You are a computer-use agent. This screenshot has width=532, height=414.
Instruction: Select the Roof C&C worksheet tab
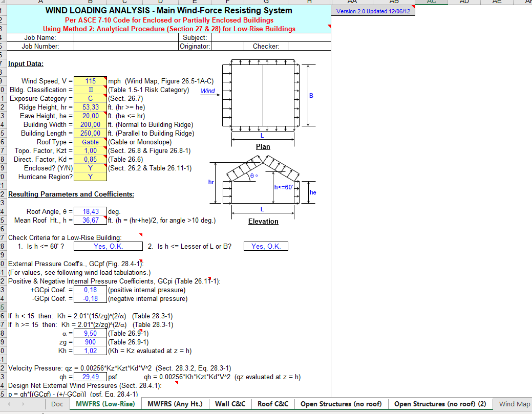[x=272, y=404]
